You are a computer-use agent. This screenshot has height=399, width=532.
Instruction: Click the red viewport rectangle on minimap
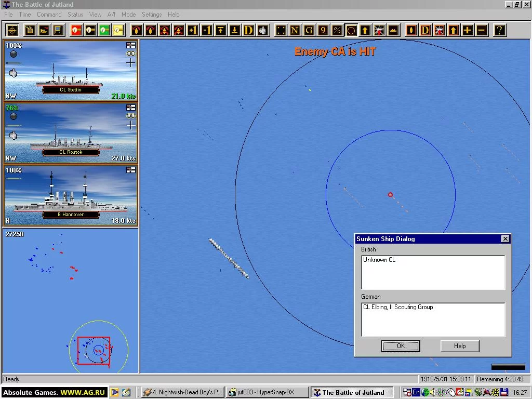click(x=94, y=351)
